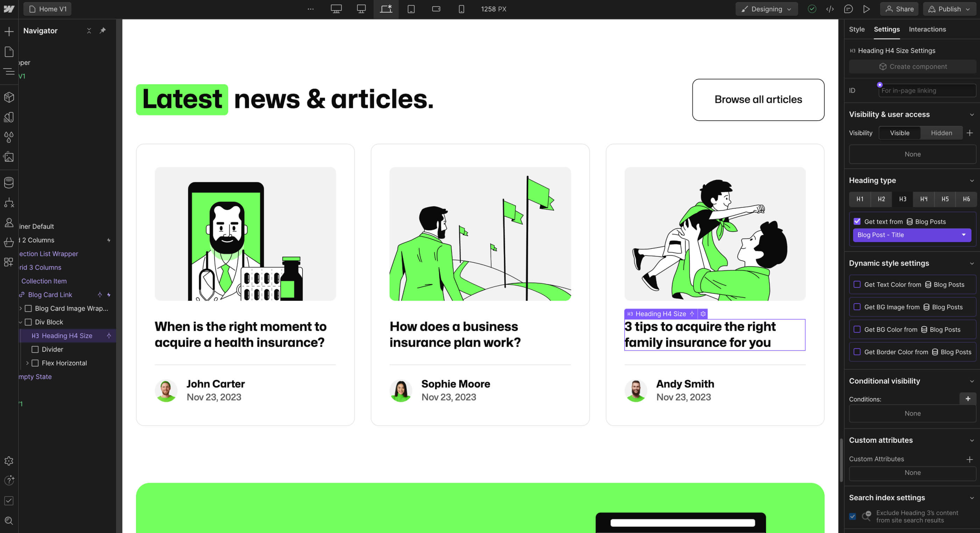Open the Assets panel
Image resolution: width=980 pixels, height=533 pixels.
(x=9, y=157)
